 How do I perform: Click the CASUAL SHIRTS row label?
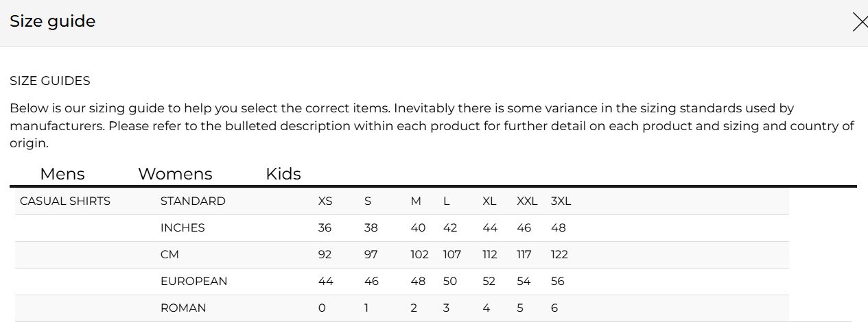(x=65, y=201)
